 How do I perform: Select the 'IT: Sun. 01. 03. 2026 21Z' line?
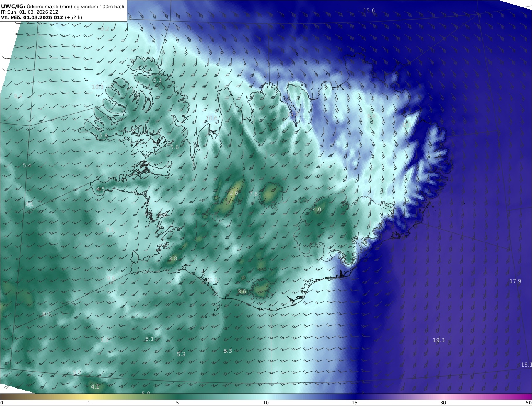pos(30,12)
